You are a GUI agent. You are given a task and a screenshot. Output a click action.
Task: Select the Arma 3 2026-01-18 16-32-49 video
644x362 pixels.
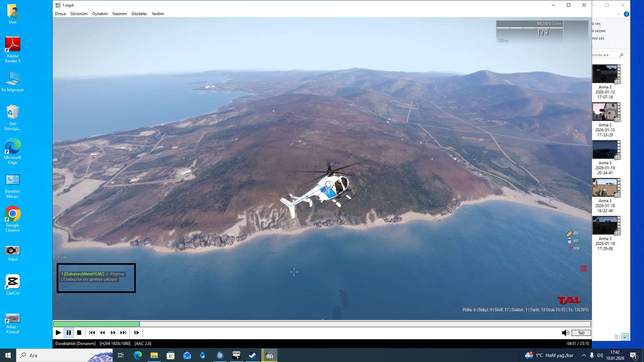tap(605, 196)
